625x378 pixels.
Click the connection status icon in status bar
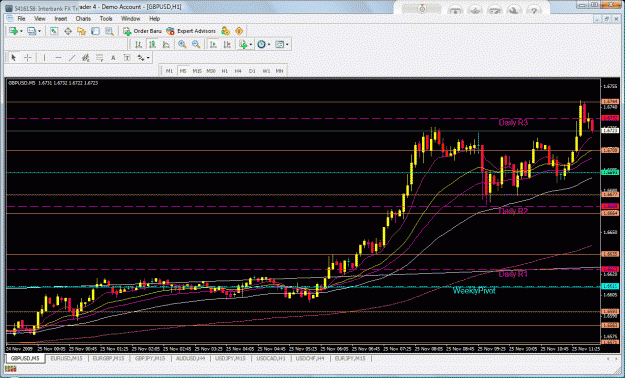11,368
